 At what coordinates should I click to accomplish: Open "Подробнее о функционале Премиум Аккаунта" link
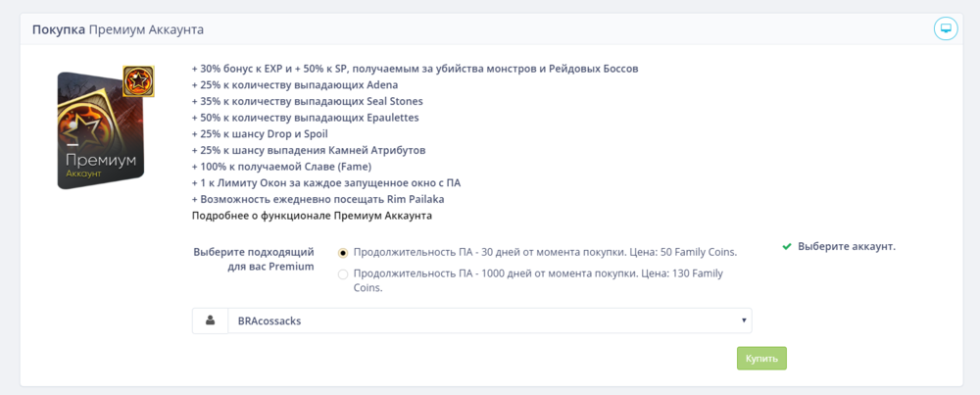click(x=312, y=215)
